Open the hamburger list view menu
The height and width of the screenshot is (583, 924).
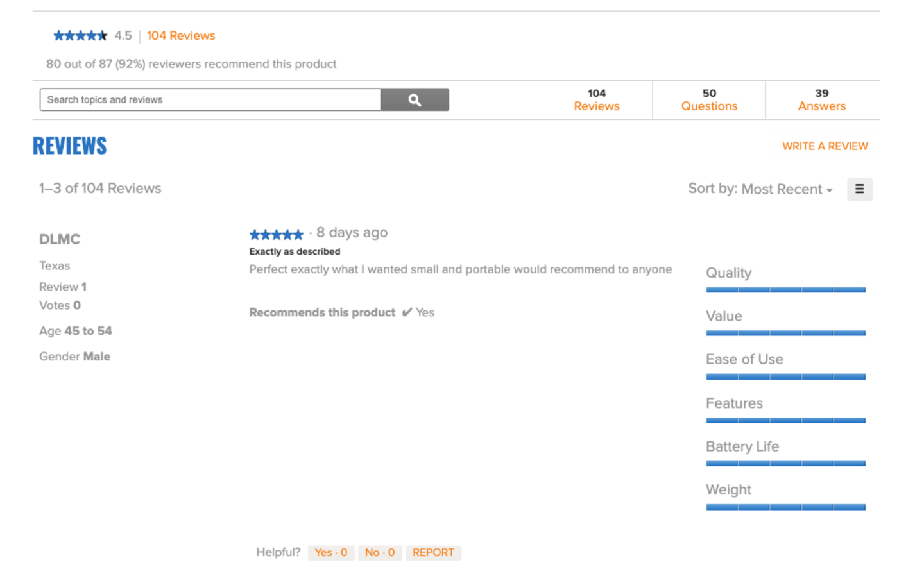coord(859,189)
